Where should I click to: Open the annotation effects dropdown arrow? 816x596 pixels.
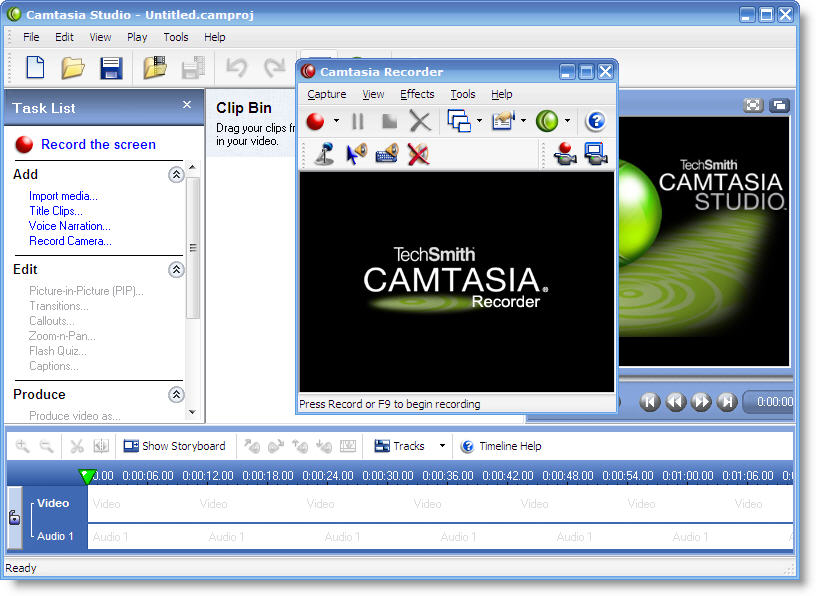tap(523, 121)
